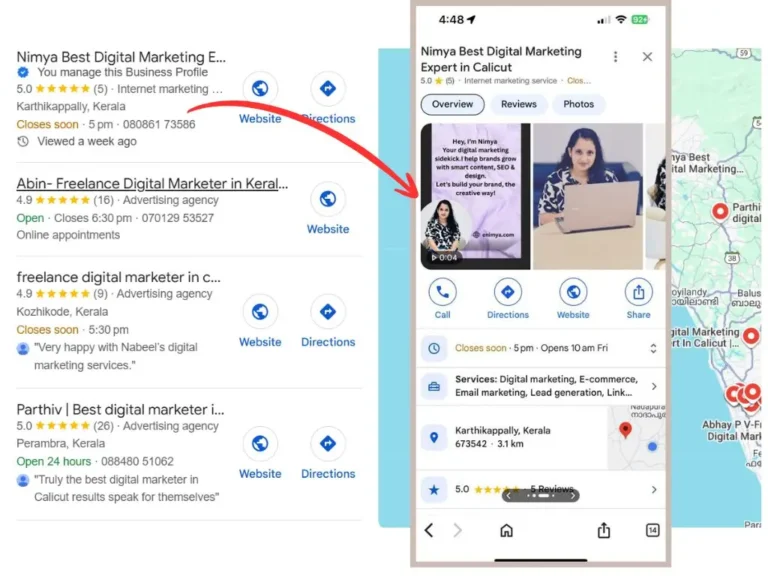Switch to the Reviews tab
768x576 pixels.
coord(519,104)
